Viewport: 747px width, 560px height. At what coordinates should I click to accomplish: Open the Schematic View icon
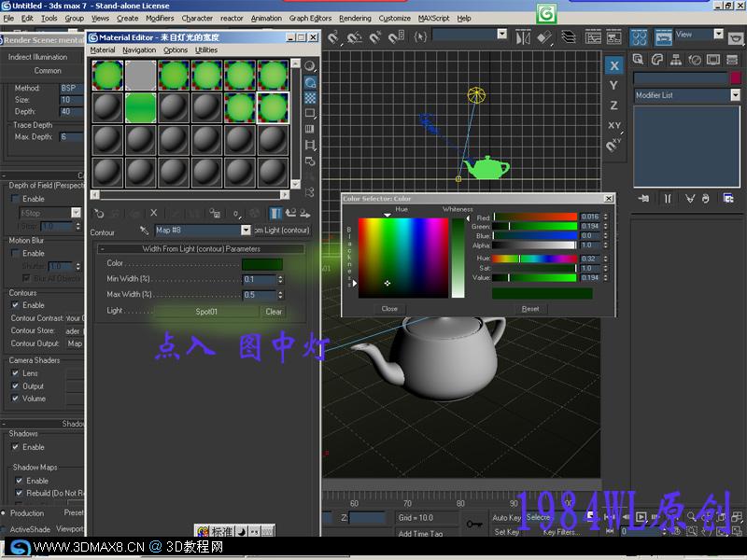613,37
